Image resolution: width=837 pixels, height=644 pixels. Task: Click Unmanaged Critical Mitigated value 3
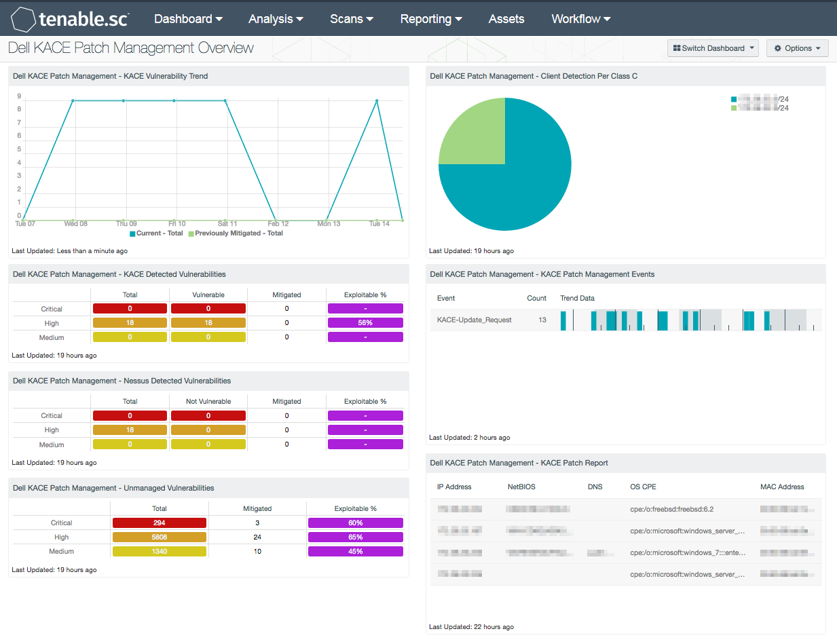click(x=257, y=523)
